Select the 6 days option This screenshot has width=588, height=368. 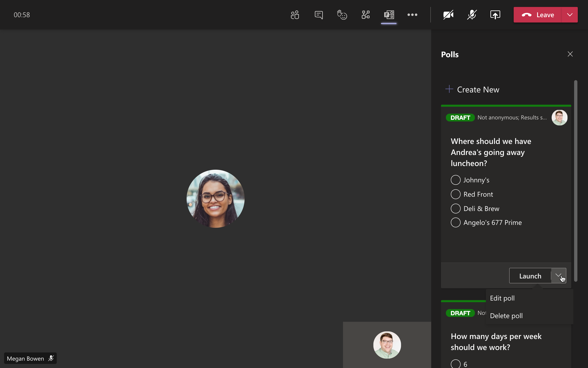click(455, 364)
